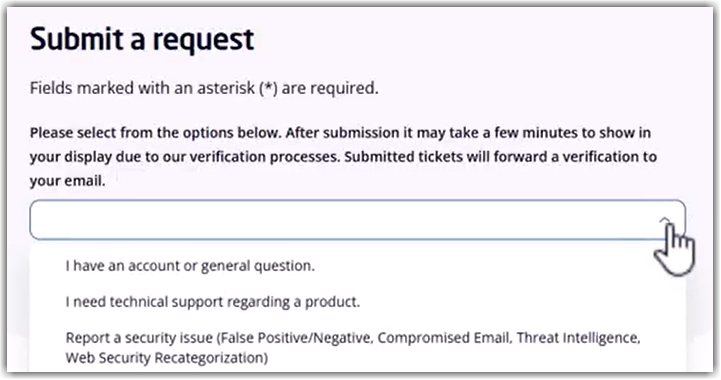Click the "your email." line above the dropdown
The height and width of the screenshot is (380, 721).
68,181
